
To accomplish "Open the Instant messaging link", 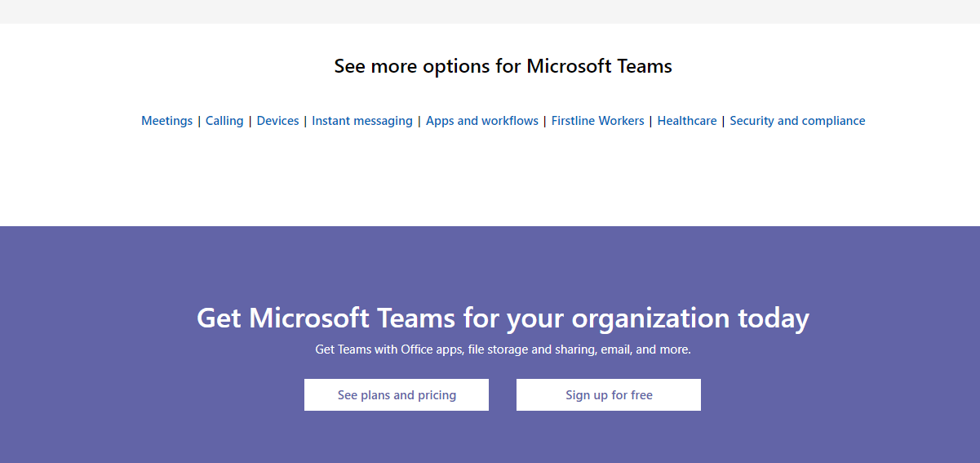I will [362, 121].
